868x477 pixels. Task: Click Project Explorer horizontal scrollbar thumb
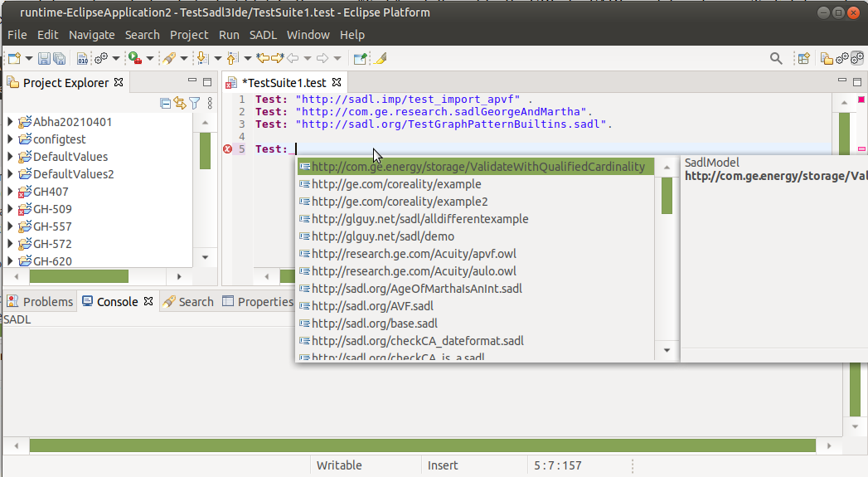point(79,276)
